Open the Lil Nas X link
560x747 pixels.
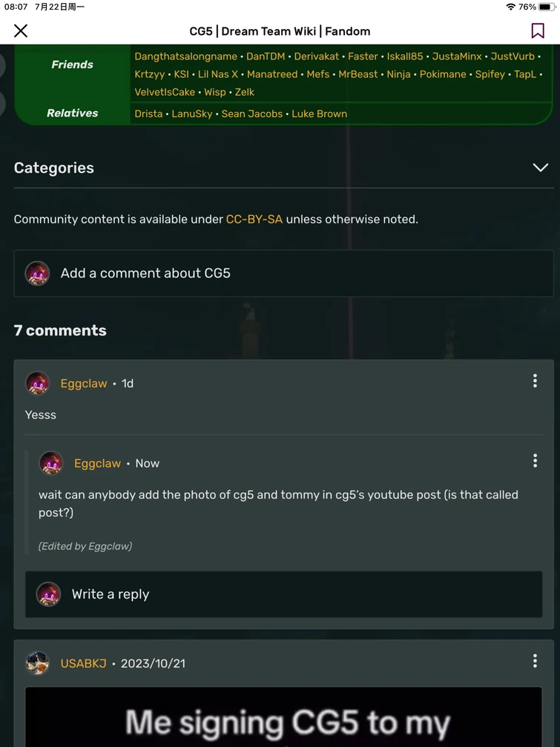tap(218, 74)
